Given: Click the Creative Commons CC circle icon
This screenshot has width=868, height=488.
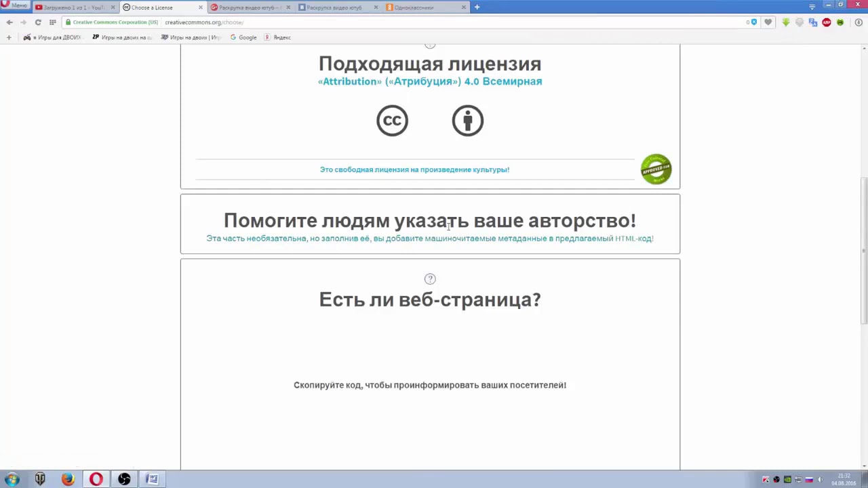Looking at the screenshot, I should point(392,121).
